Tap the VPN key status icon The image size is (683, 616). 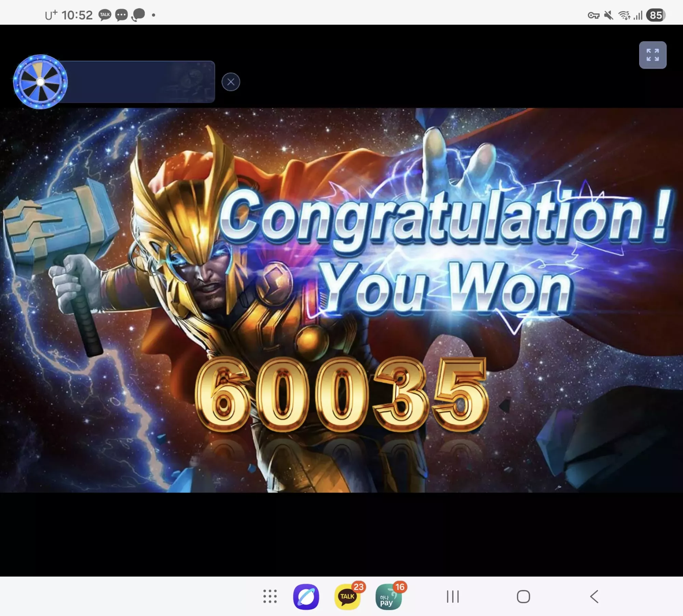(593, 15)
